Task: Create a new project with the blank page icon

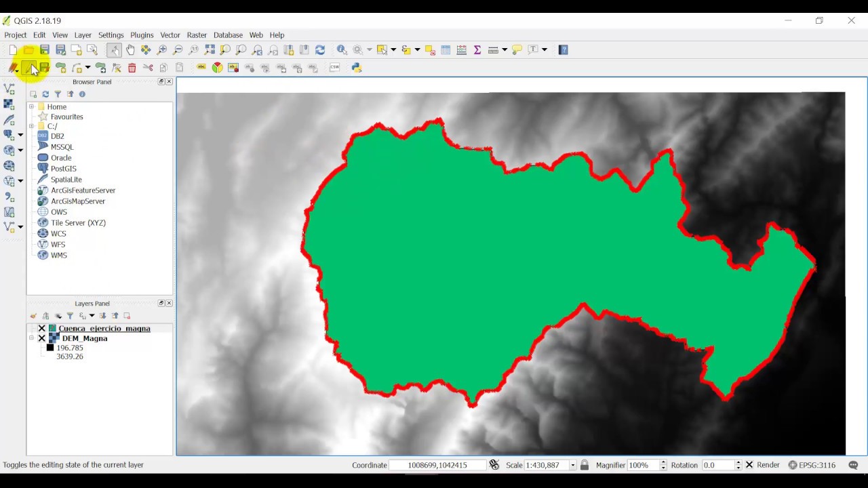Action: point(13,50)
